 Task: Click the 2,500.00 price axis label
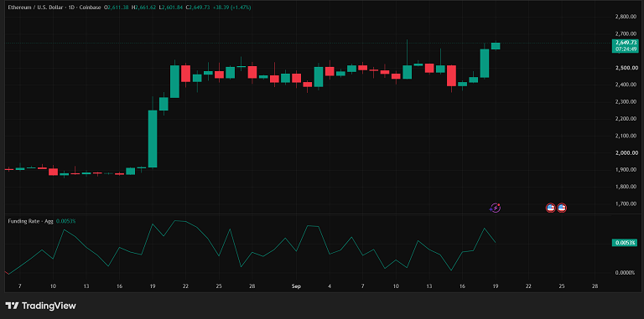pos(626,68)
